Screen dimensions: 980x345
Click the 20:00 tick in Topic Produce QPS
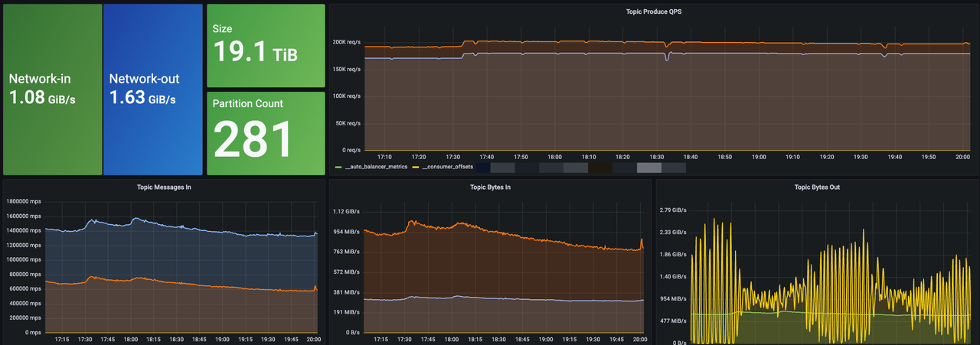tap(962, 156)
